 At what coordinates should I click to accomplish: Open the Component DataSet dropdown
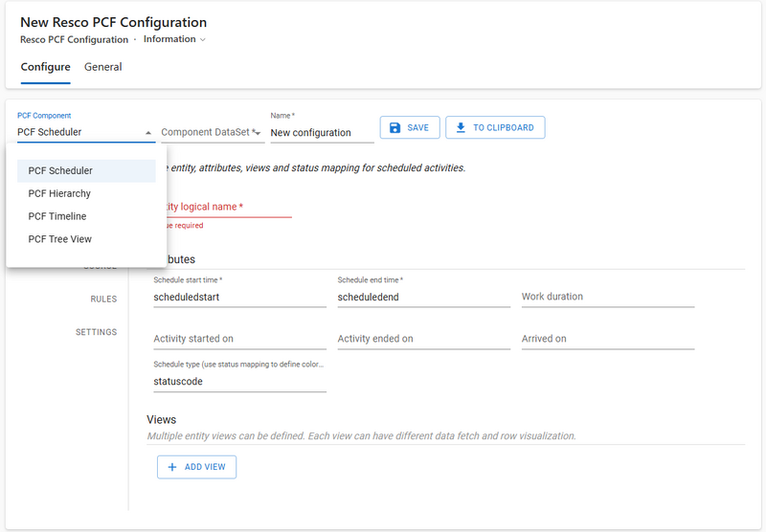pyautogui.click(x=213, y=132)
